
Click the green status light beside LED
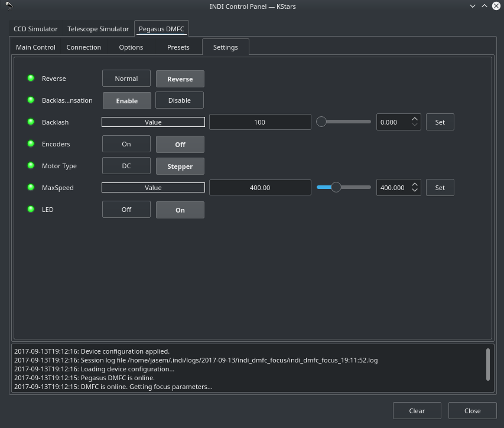pos(31,209)
